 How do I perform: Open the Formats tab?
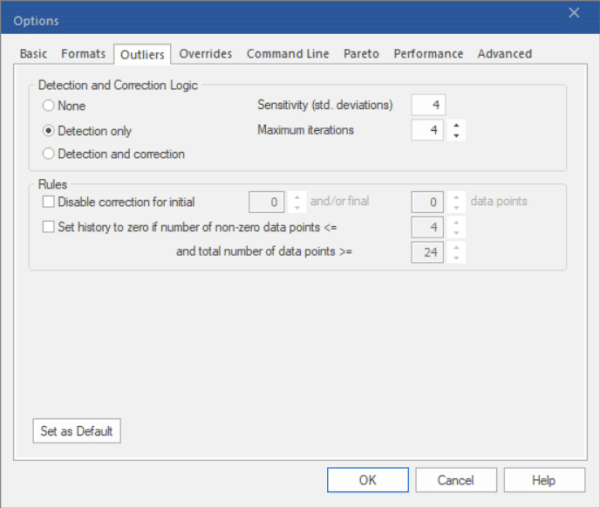point(83,54)
